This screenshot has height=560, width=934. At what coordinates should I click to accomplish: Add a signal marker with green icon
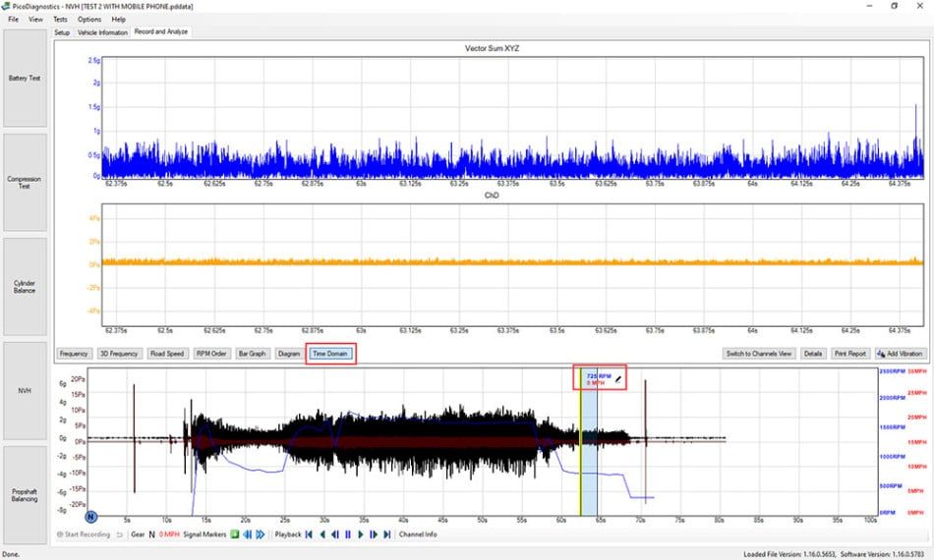(235, 534)
